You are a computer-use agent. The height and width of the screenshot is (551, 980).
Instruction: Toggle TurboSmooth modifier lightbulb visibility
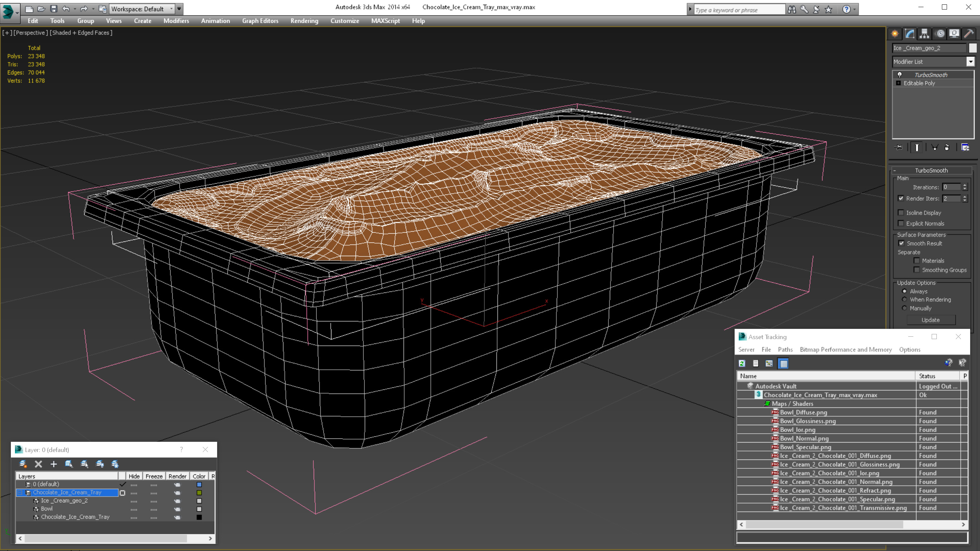click(x=899, y=75)
